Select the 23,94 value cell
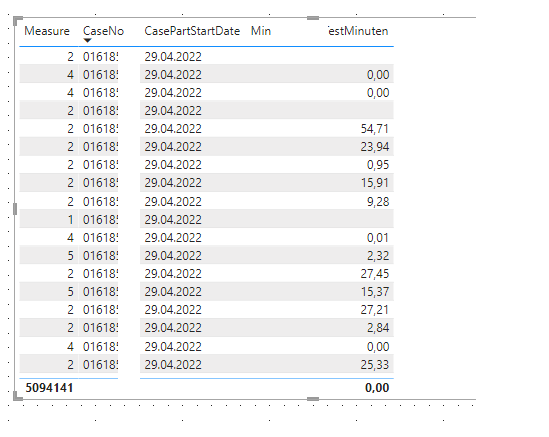The height and width of the screenshot is (437, 549). (375, 147)
